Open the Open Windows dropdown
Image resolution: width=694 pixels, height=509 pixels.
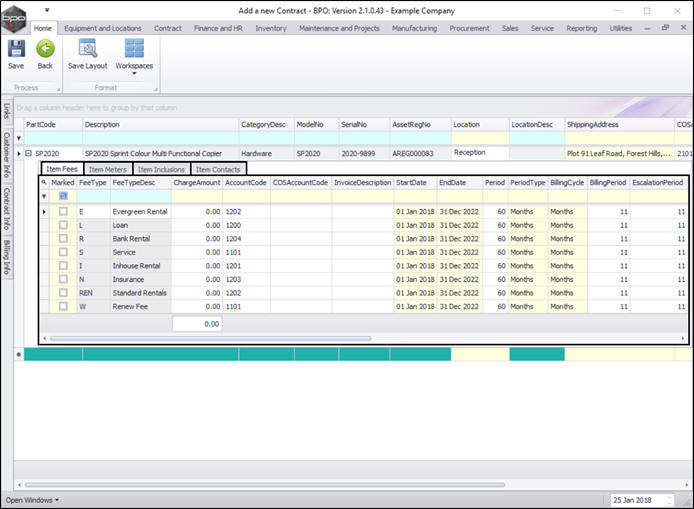pyautogui.click(x=32, y=499)
